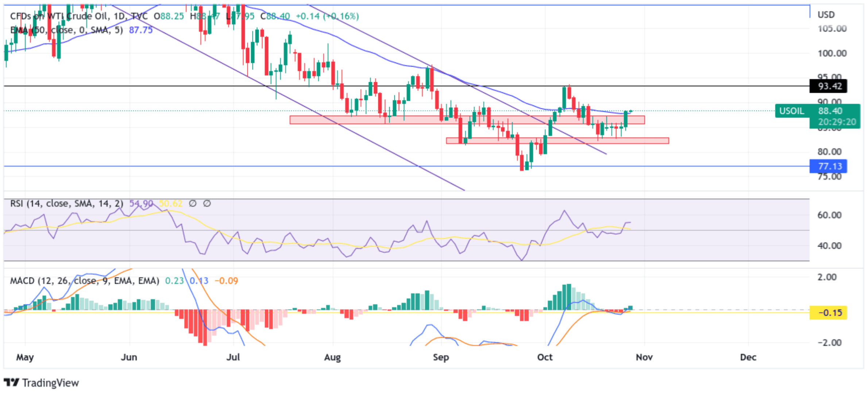This screenshot has height=413, width=868.
Task: Click the yellow -0.15 MACD label
Action: pyautogui.click(x=828, y=313)
